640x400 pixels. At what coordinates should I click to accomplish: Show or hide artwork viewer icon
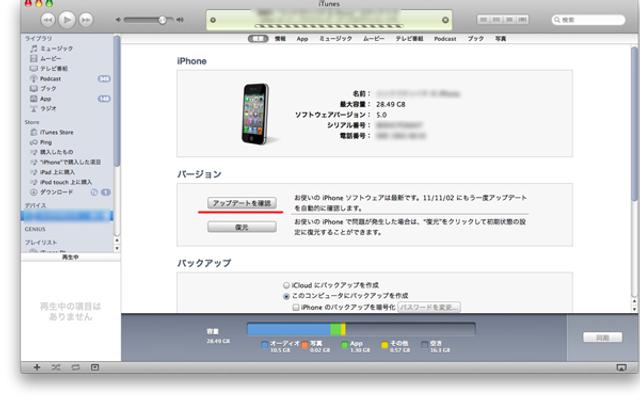(x=95, y=367)
